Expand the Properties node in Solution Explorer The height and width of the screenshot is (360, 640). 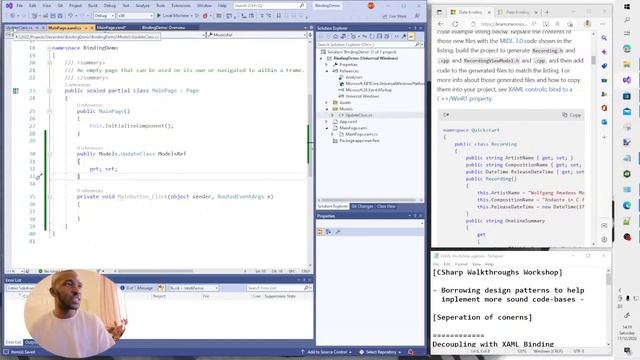pos(327,64)
